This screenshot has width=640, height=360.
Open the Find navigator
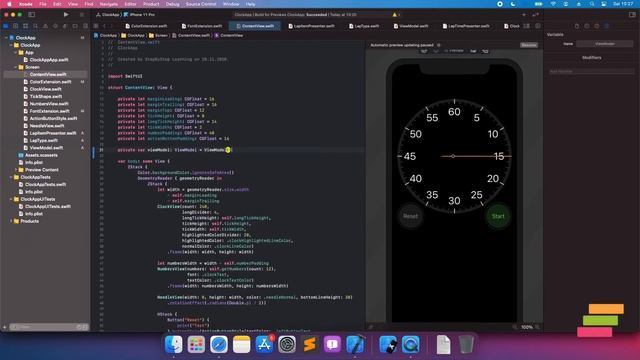[x=36, y=26]
